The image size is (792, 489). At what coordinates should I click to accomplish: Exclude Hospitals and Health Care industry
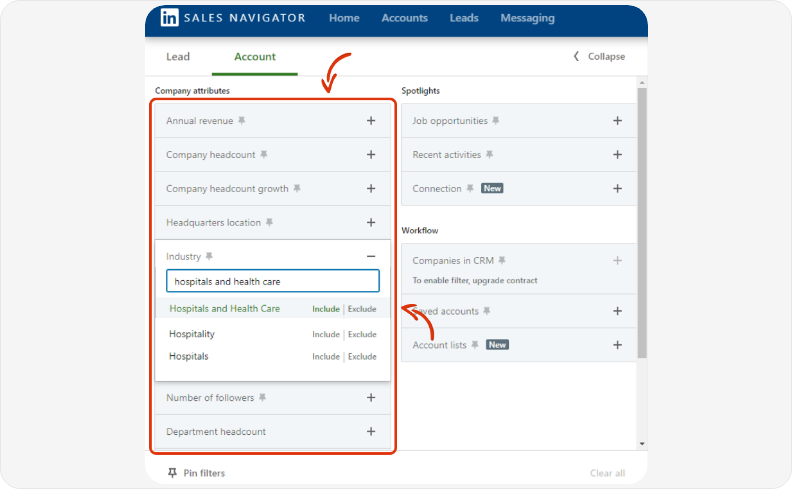click(x=362, y=309)
